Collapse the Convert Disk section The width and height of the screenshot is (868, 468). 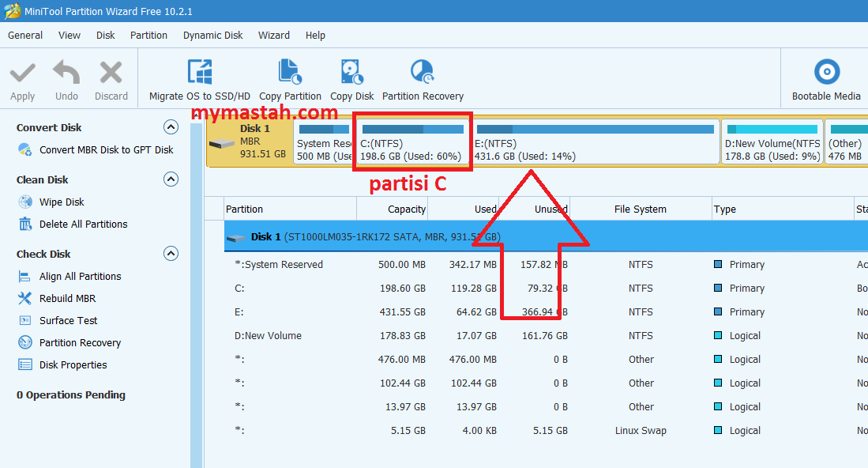click(x=171, y=127)
